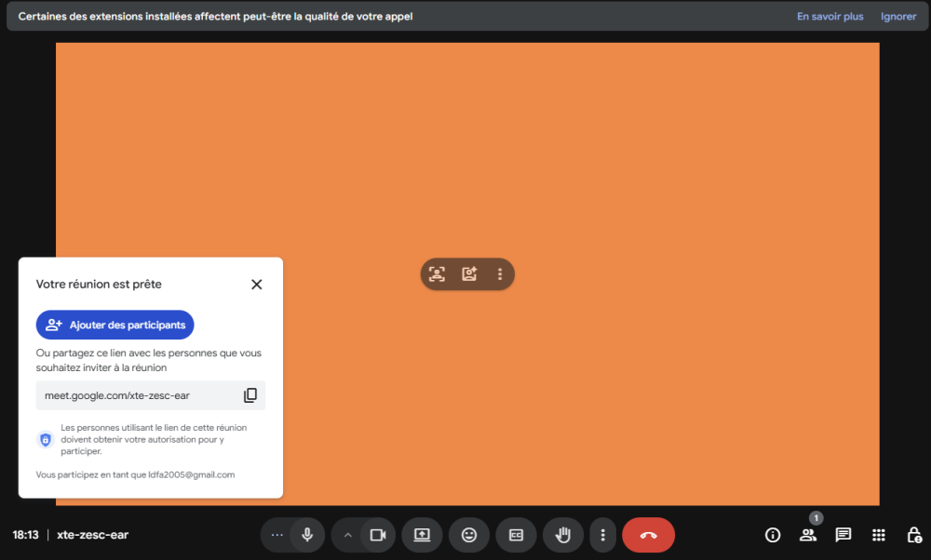Open the participants panel

pyautogui.click(x=807, y=535)
